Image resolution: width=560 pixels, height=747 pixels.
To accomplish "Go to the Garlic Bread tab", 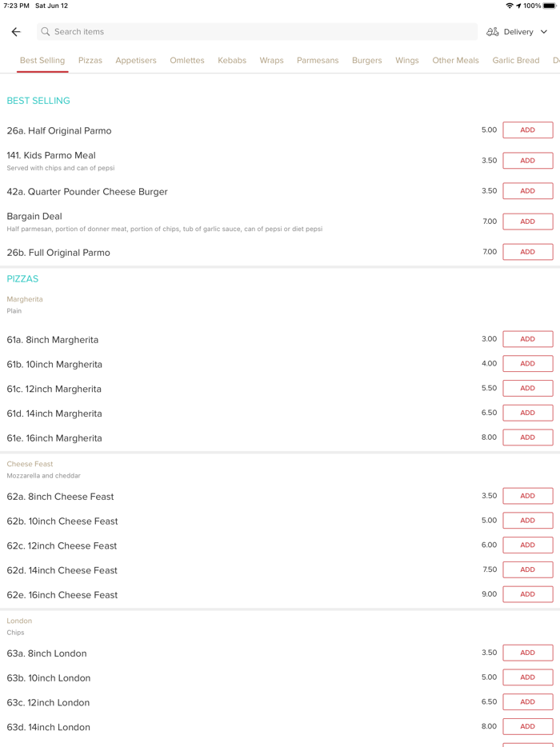I will tap(515, 61).
